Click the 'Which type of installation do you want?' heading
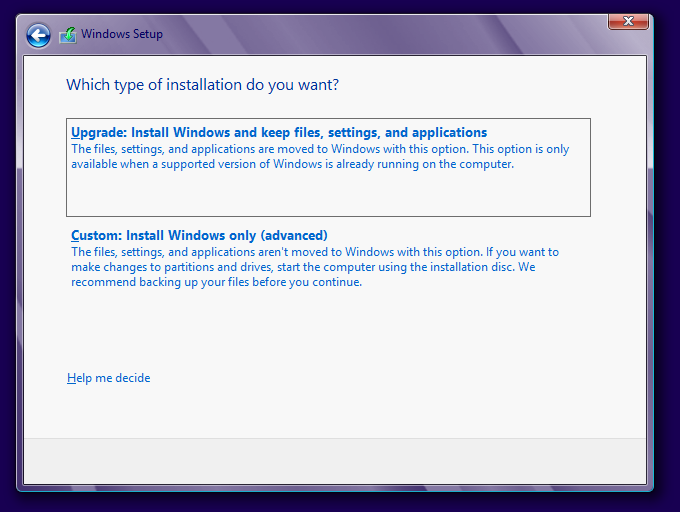The height and width of the screenshot is (512, 680). [203, 85]
